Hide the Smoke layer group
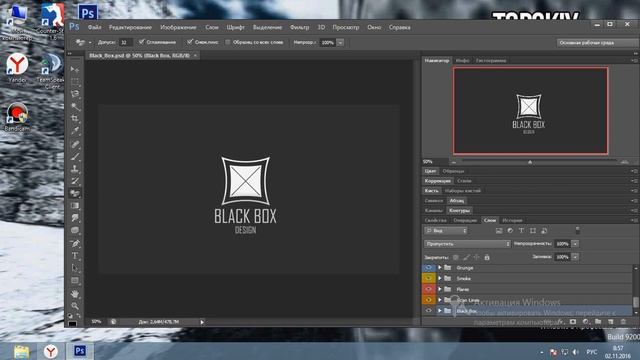The image size is (640, 360). 429,278
